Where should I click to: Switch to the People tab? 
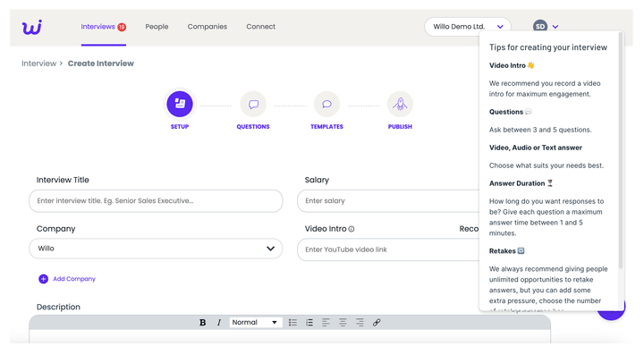point(157,27)
